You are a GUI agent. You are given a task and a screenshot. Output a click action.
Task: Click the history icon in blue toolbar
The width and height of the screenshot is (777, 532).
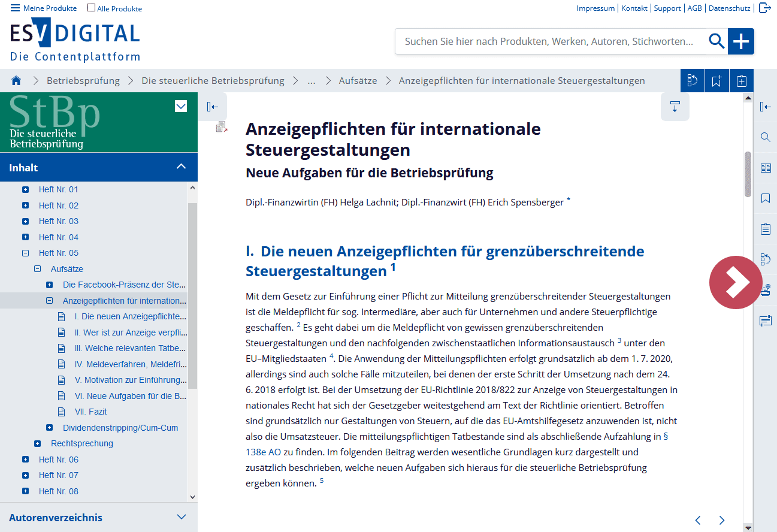pyautogui.click(x=693, y=81)
